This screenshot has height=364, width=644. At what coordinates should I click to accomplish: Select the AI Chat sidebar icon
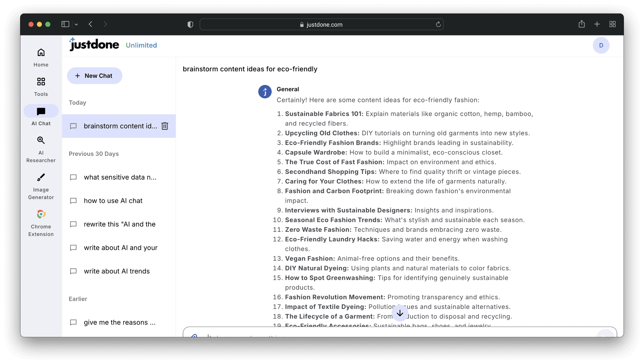pos(41,111)
